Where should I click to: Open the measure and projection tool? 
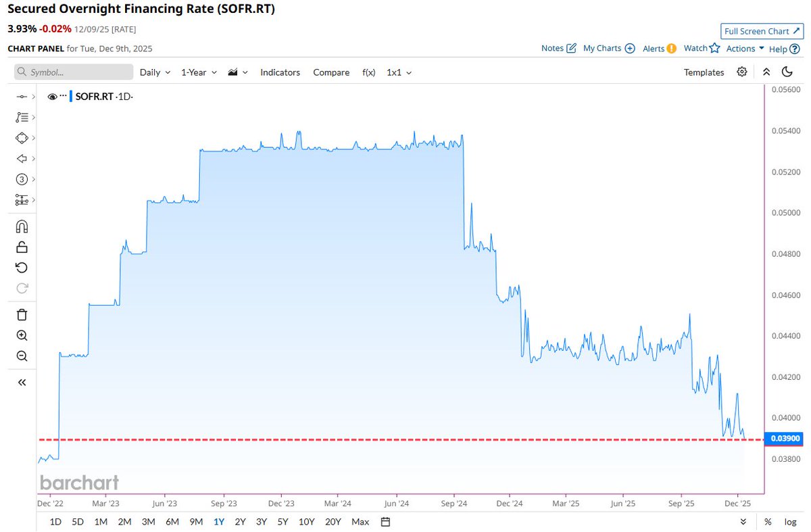pos(21,200)
